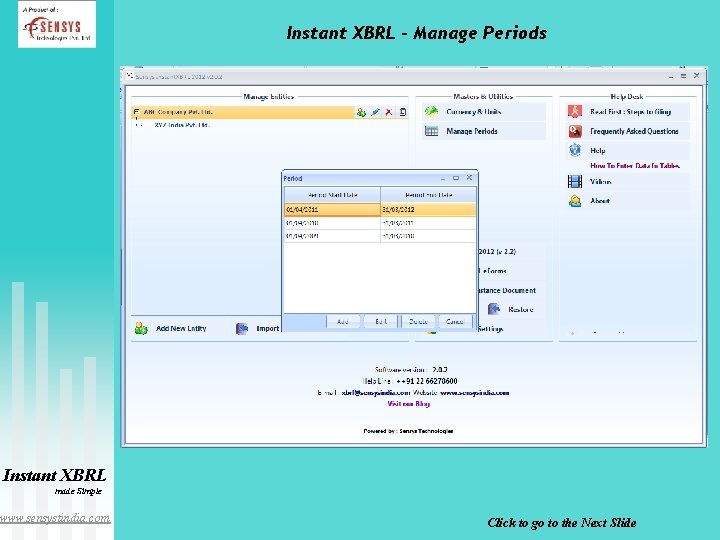Image resolution: width=720 pixels, height=540 pixels.
Task: Select end date cell 31/03/2012
Action: [x=428, y=209]
